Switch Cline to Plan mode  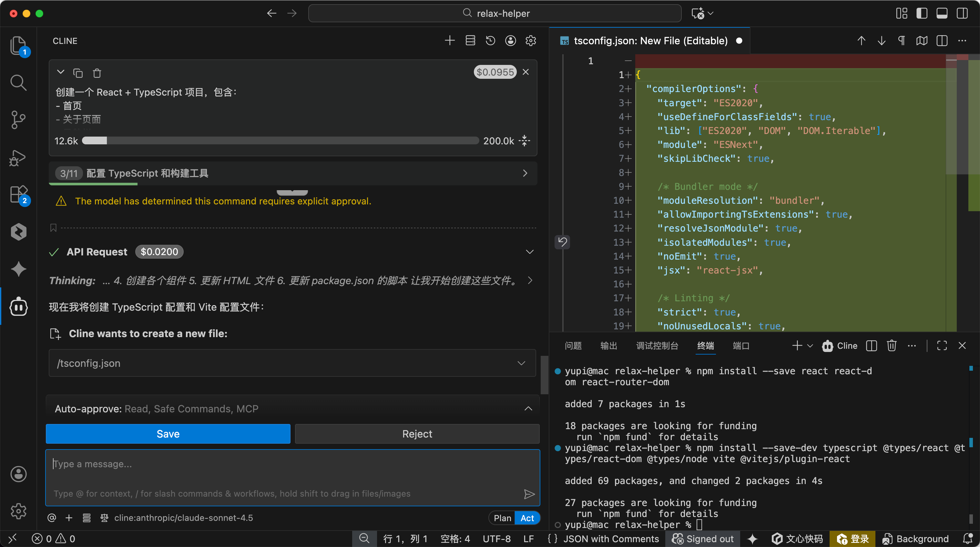tap(502, 518)
